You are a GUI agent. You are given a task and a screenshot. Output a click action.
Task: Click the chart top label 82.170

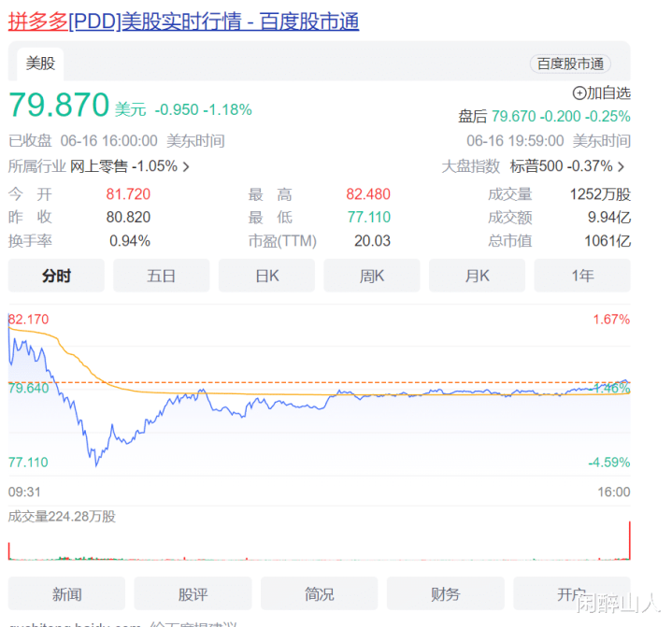pos(28,320)
